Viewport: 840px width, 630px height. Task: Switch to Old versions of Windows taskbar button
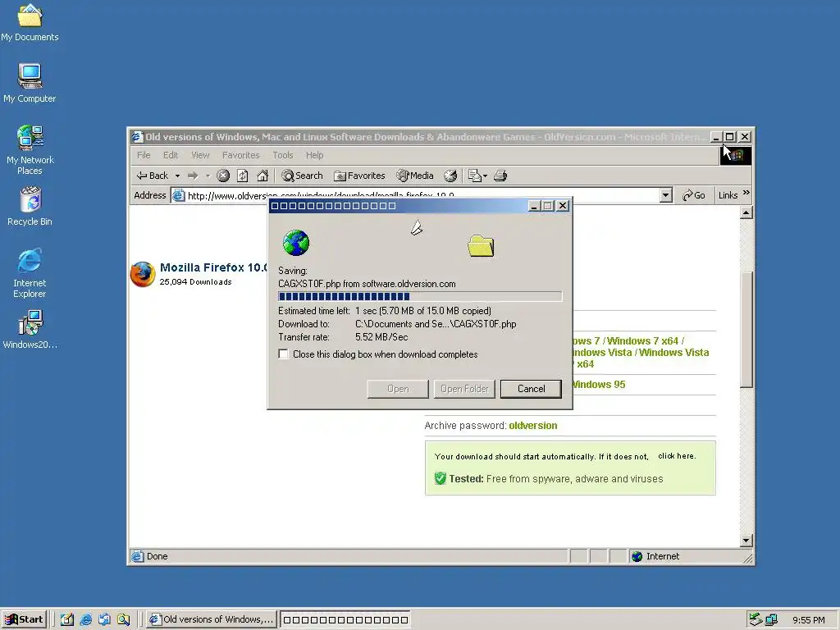[x=212, y=619]
